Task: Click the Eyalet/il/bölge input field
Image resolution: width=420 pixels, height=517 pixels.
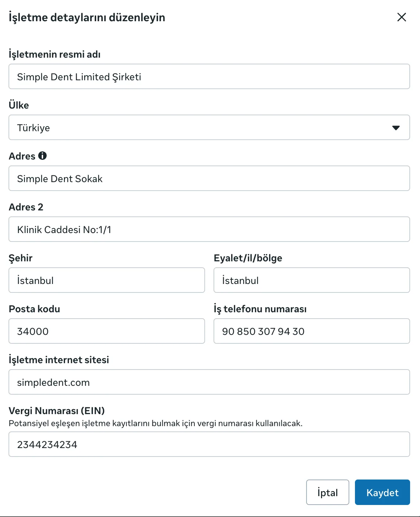Action: tap(312, 280)
